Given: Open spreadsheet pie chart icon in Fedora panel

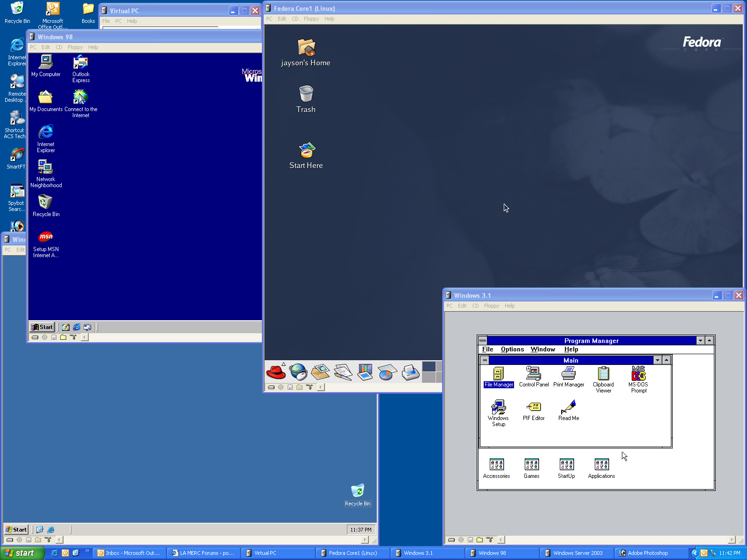Looking at the screenshot, I should 387,372.
